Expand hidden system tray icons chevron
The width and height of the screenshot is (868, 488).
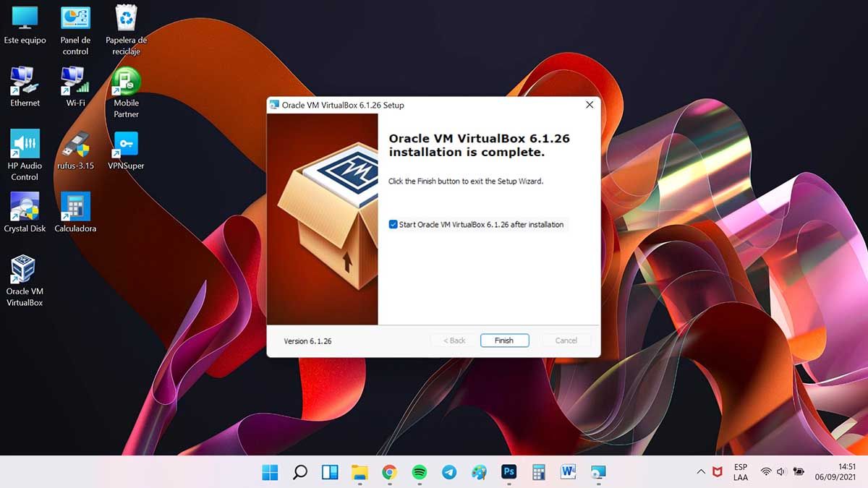pos(700,472)
